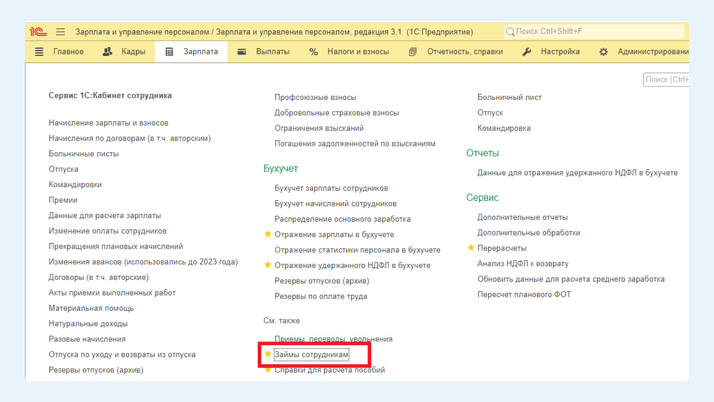Click the Выплаты card icon
Image resolution: width=714 pixels, height=402 pixels.
pyautogui.click(x=242, y=52)
